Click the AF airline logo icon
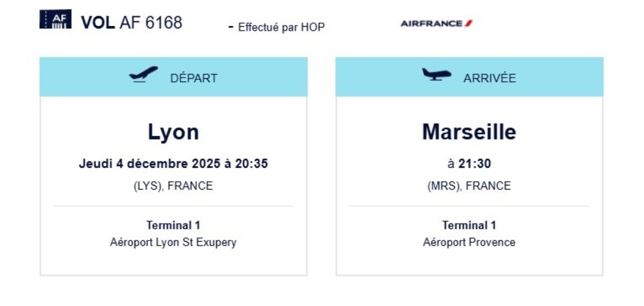Screen dimensions: 644x306 click(55, 19)
